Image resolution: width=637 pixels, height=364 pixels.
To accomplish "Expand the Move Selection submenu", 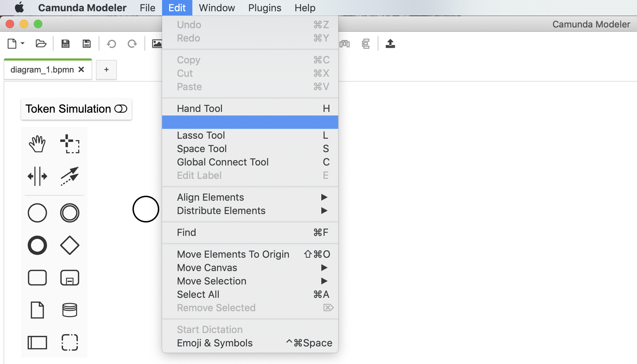I will pos(250,281).
